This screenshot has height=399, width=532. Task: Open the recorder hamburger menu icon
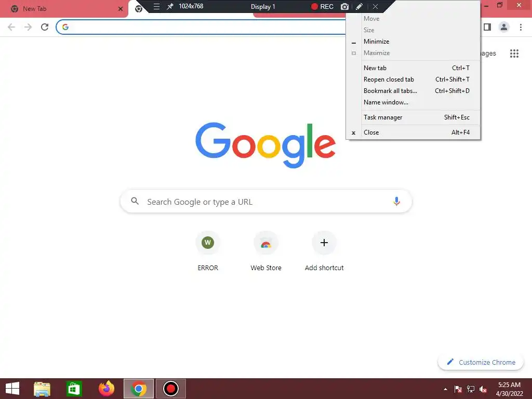tap(156, 6)
